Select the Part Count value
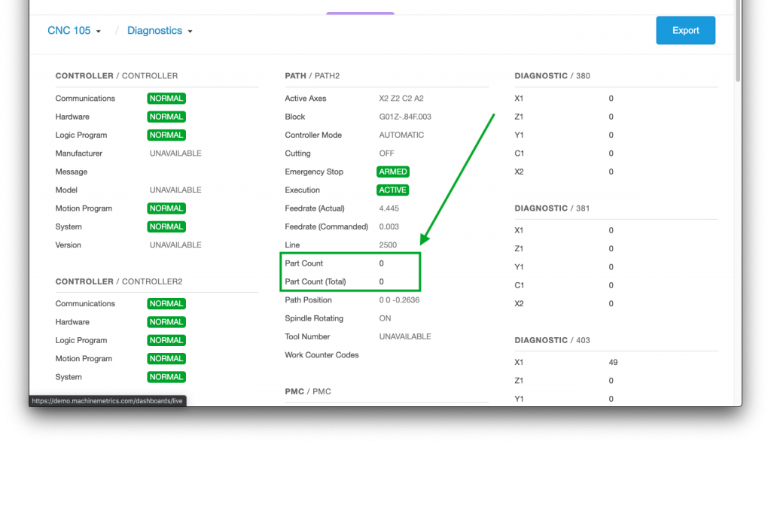This screenshot has width=771, height=532. tap(382, 263)
